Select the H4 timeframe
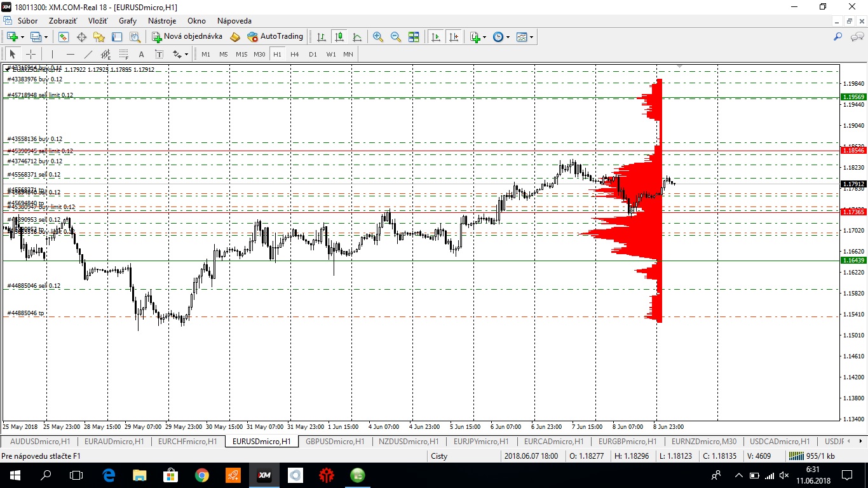Viewport: 868px width, 488px height. point(295,54)
